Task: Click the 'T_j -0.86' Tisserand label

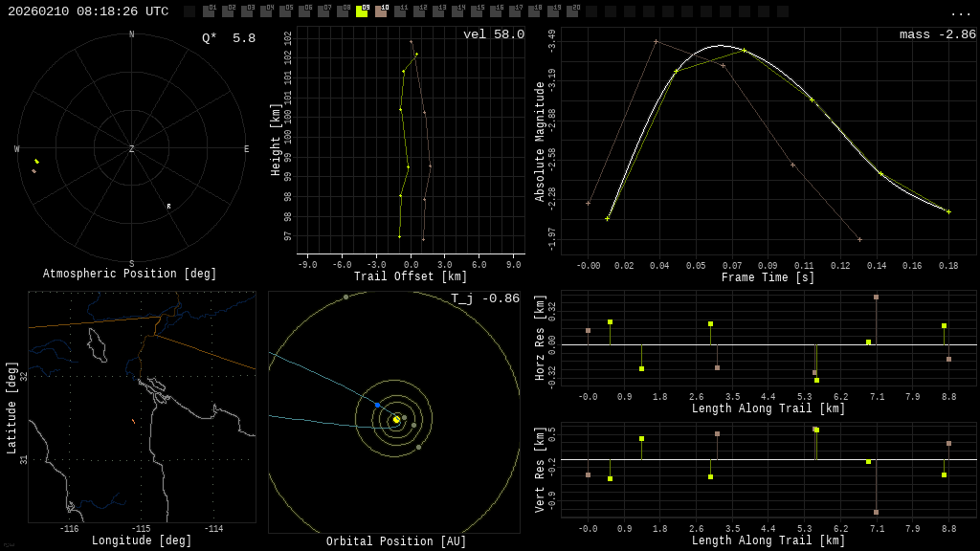Action: point(485,298)
